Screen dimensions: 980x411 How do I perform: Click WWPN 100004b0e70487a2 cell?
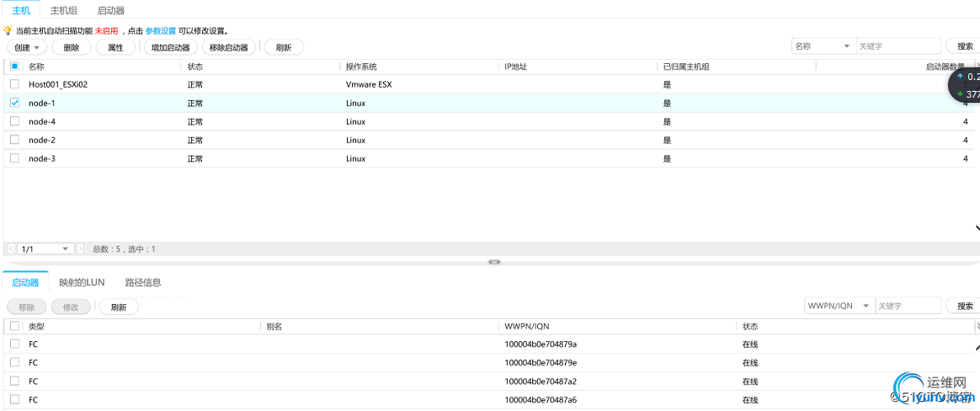pyautogui.click(x=541, y=381)
